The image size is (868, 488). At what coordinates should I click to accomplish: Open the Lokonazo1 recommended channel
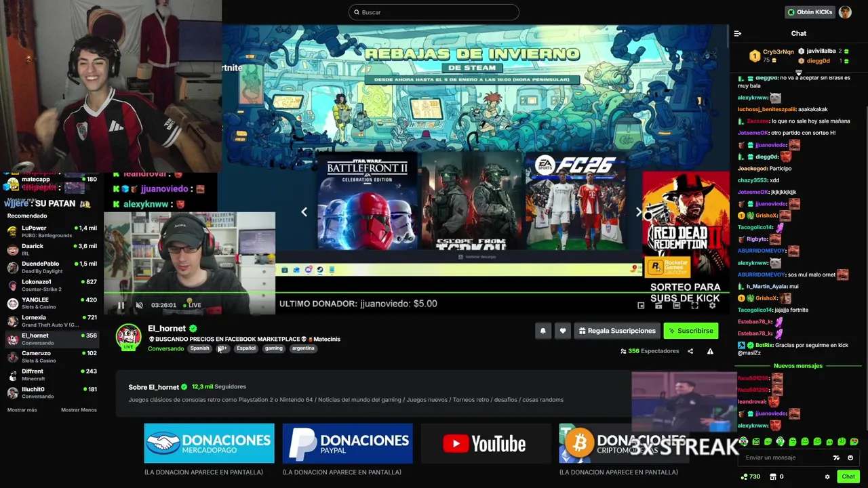click(52, 285)
